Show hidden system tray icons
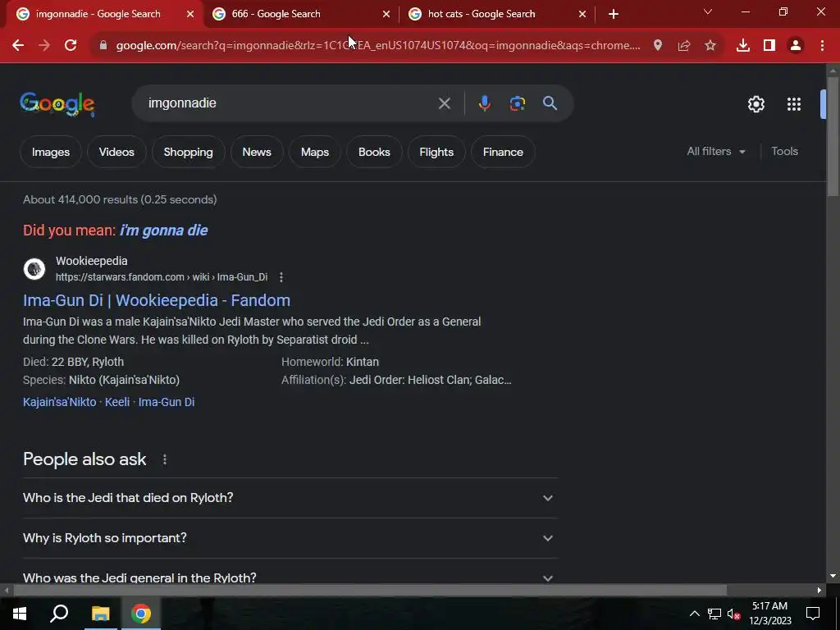This screenshot has height=630, width=840. click(694, 614)
